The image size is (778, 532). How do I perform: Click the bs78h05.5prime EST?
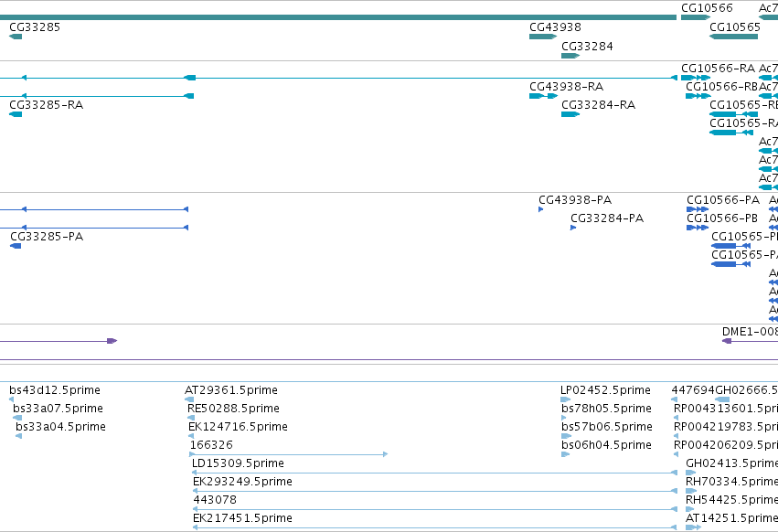coord(564,418)
